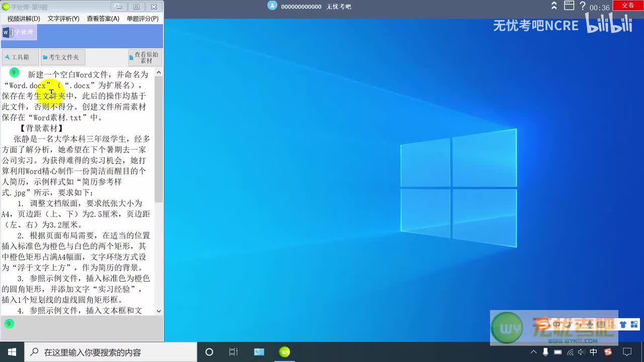Select the 字处理 Word tab

pyautogui.click(x=19, y=33)
